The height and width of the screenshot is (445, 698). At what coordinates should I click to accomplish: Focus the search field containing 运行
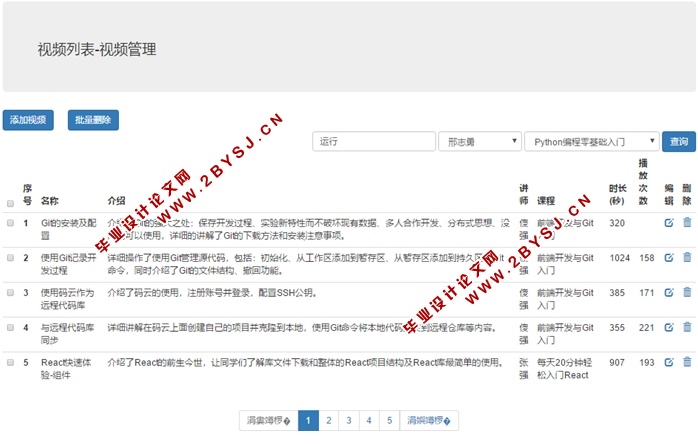point(374,142)
